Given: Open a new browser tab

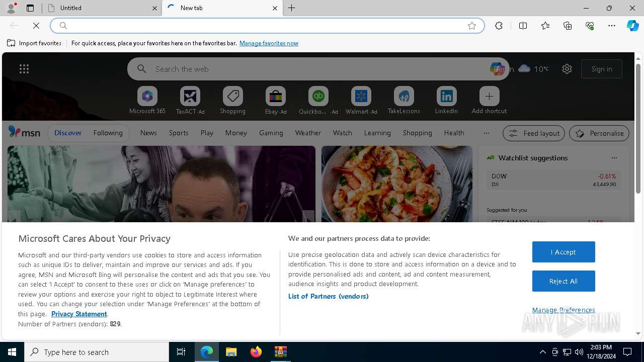Looking at the screenshot, I should pos(292,8).
